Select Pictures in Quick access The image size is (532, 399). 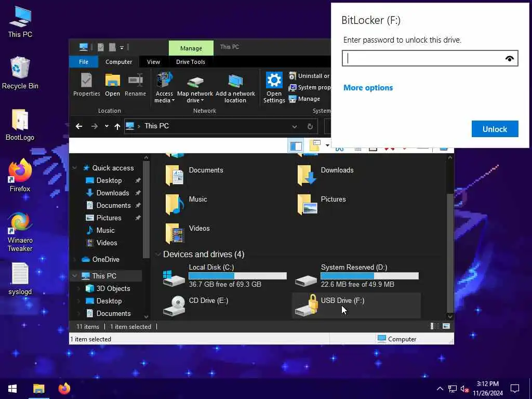[x=108, y=218]
